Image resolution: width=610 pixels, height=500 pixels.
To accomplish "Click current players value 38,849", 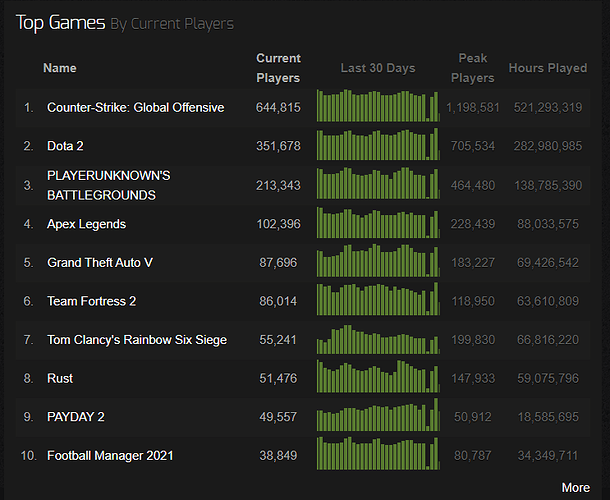I will 278,455.
